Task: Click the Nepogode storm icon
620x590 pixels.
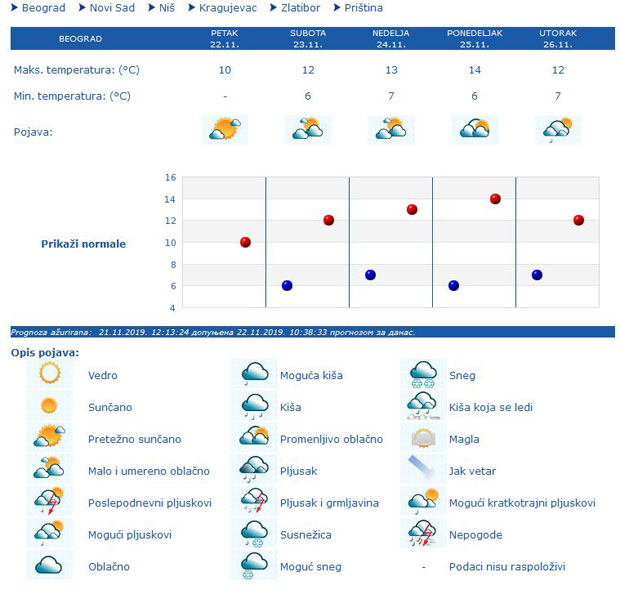Action: coord(424,534)
